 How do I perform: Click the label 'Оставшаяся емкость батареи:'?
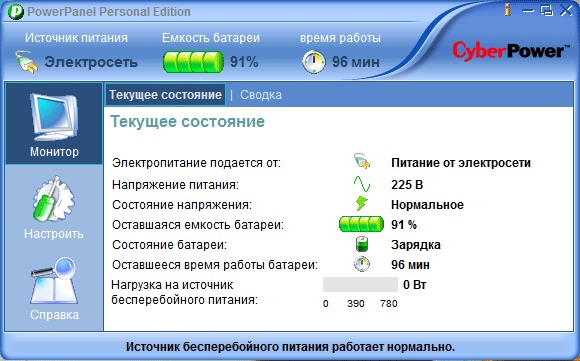198,225
